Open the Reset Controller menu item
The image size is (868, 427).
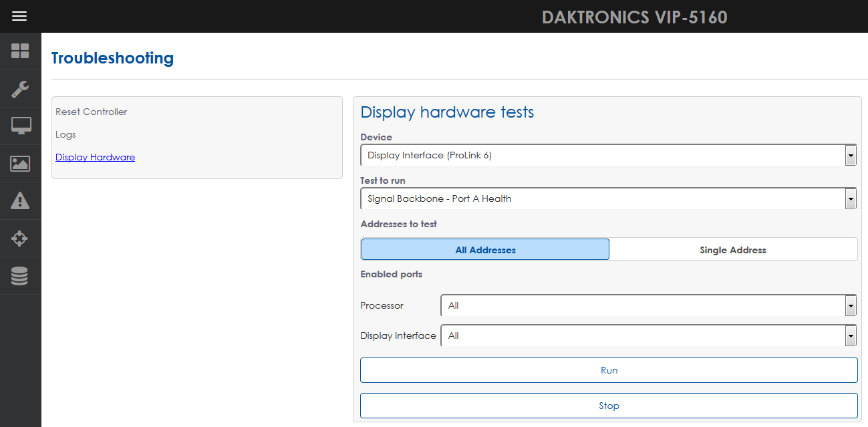(x=92, y=112)
